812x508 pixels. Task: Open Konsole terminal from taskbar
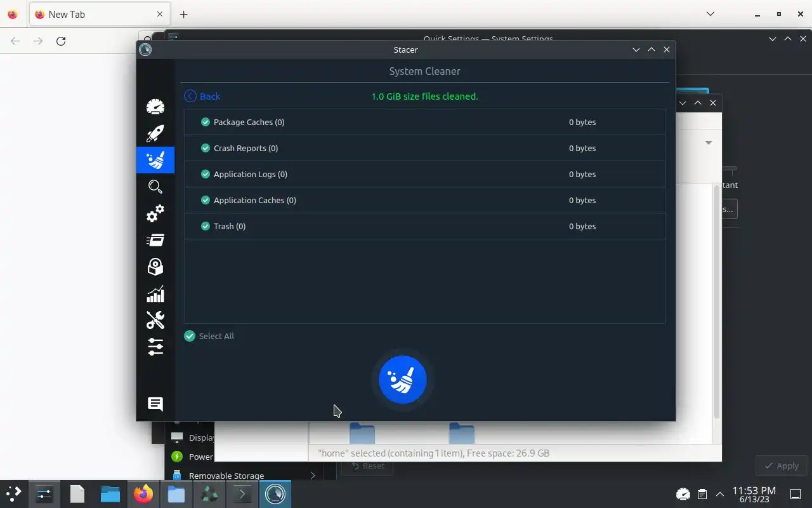242,493
